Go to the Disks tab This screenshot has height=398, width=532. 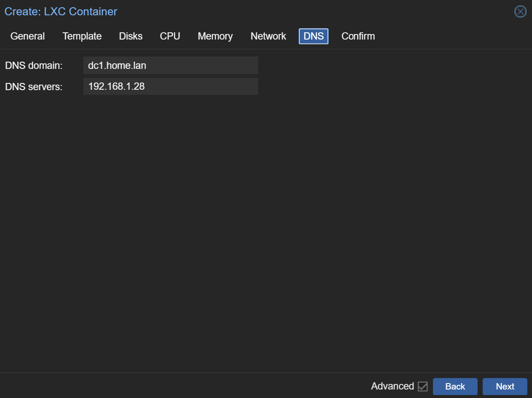tap(131, 37)
